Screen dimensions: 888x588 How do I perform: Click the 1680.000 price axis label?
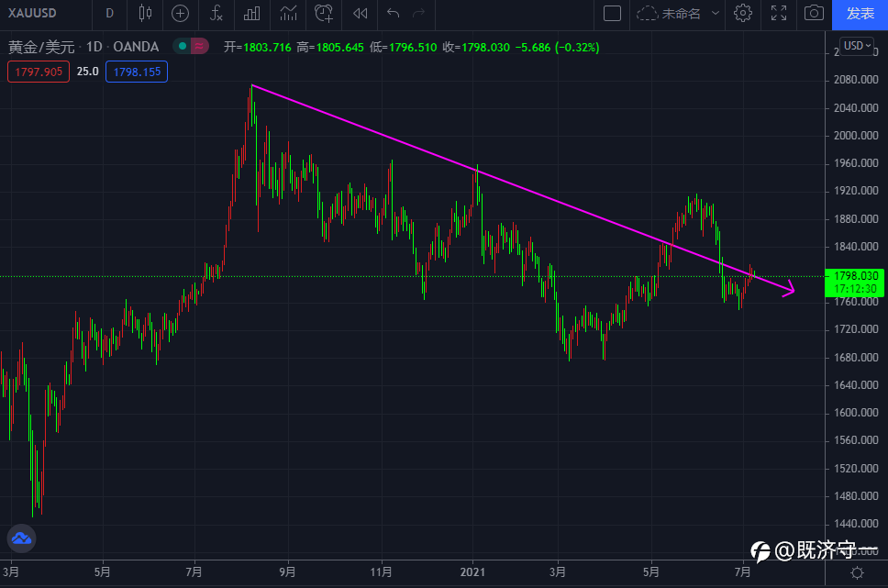point(856,358)
